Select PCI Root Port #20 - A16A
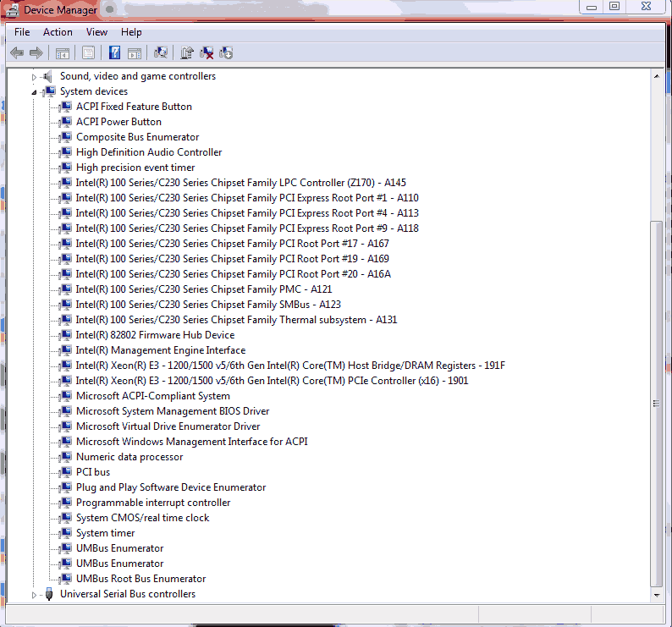Viewport: 672px width, 627px height. click(x=233, y=274)
